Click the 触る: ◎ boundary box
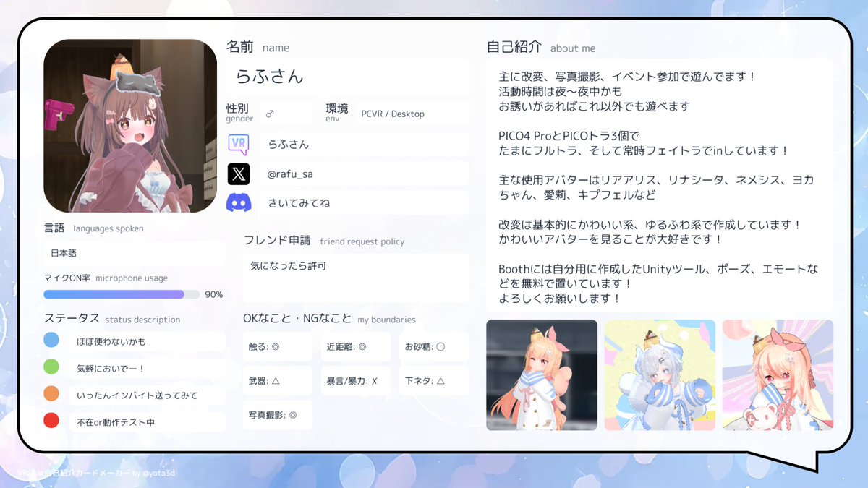 (x=278, y=347)
